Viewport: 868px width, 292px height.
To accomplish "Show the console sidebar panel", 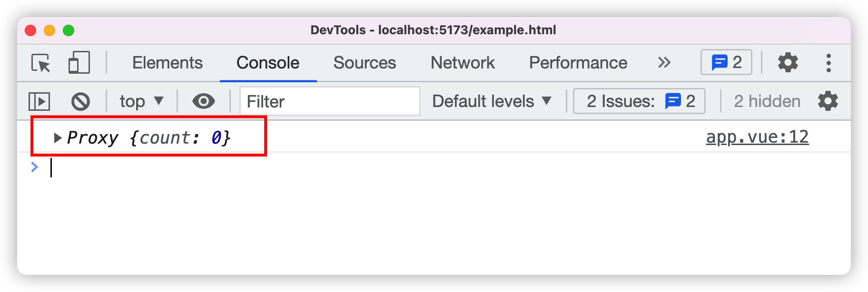I will [39, 101].
